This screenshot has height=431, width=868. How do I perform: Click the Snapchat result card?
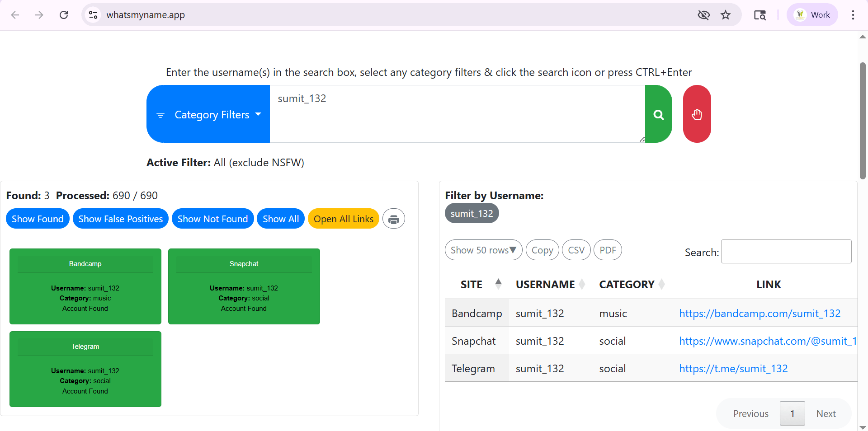click(244, 286)
